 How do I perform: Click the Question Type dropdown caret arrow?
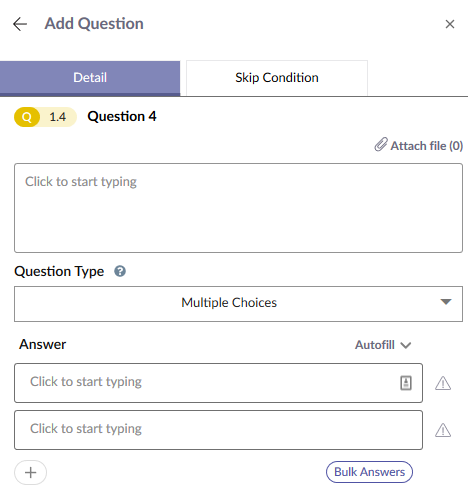pos(446,302)
